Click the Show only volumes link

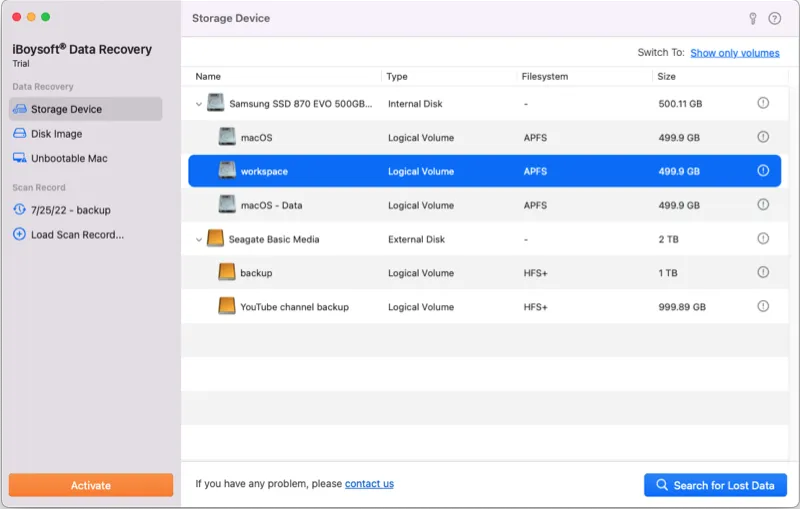pos(734,53)
